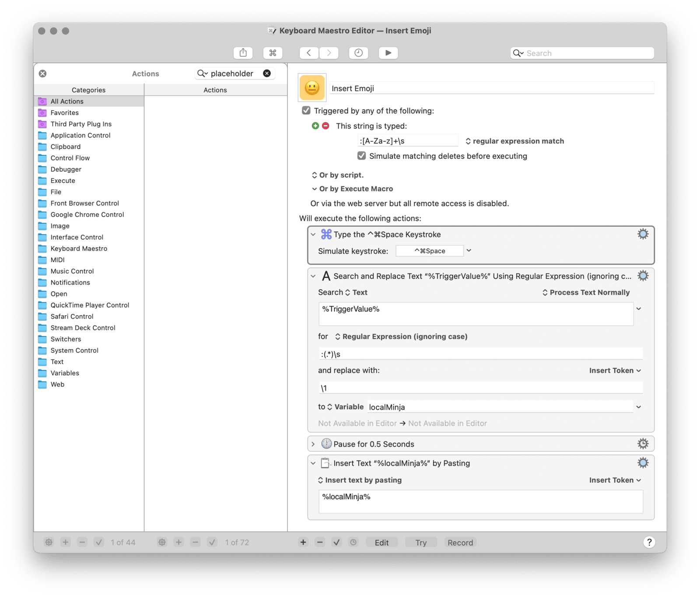700x597 pixels.
Task: Select the Favorites category
Action: (89, 113)
